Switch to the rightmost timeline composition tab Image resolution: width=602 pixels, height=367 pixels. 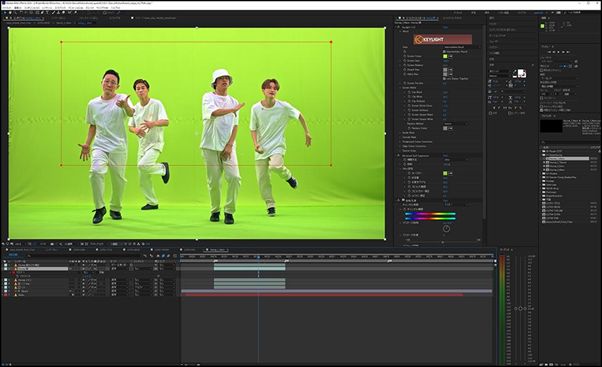tap(217, 250)
